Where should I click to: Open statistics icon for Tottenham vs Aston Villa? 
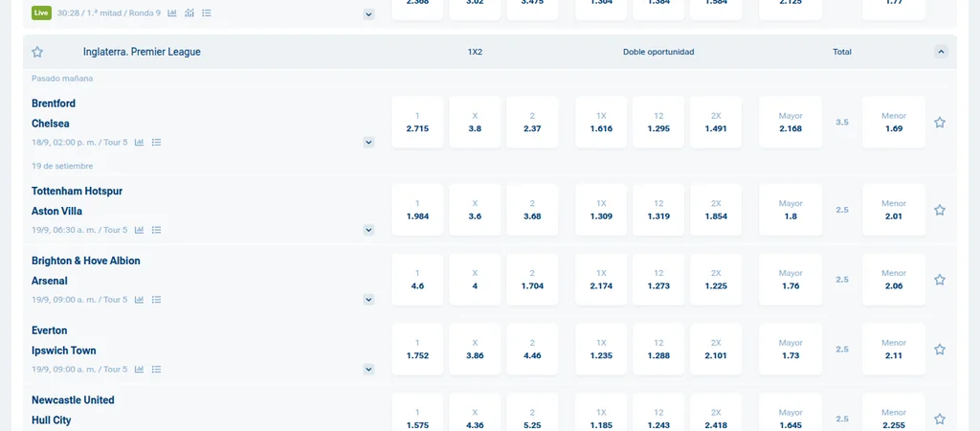[140, 230]
